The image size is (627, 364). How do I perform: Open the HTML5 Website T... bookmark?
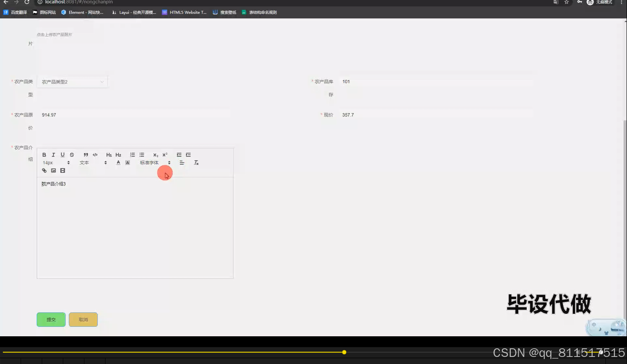[x=184, y=12]
